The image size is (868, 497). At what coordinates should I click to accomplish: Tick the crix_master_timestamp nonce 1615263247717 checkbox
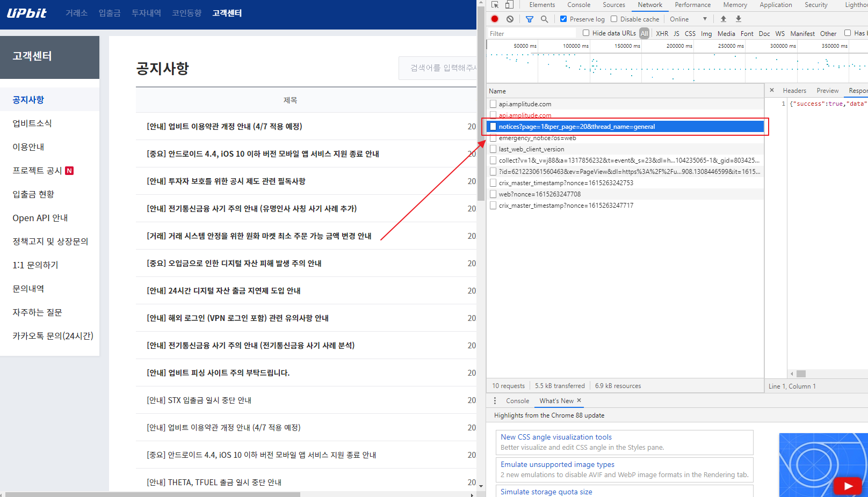[x=493, y=205]
